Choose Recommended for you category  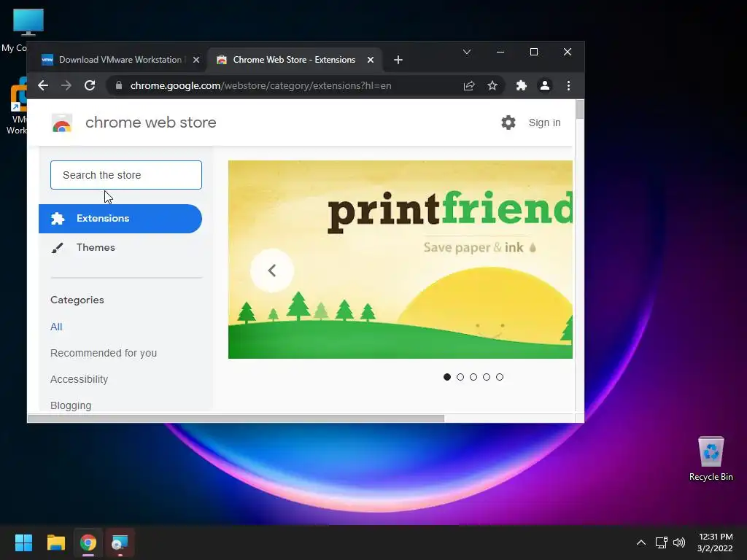click(104, 353)
